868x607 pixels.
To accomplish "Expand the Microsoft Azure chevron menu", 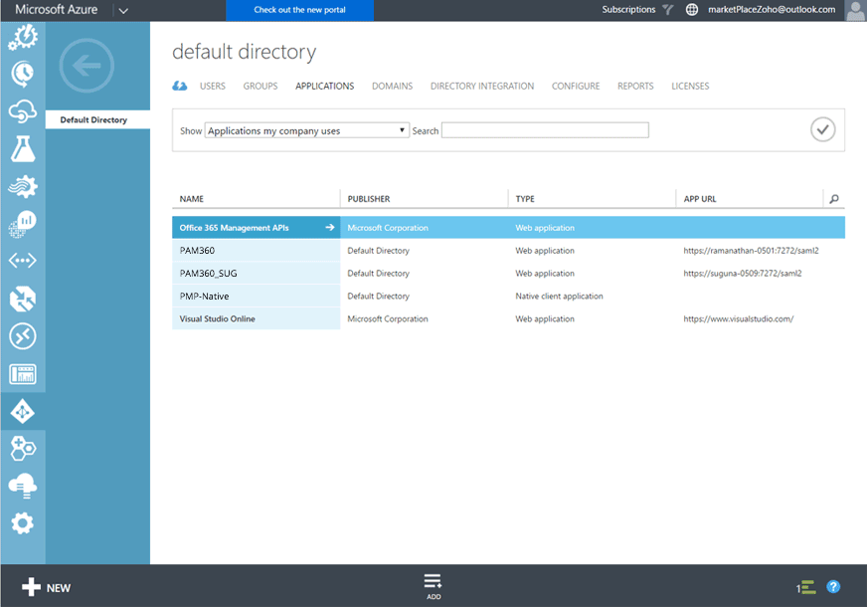I will click(123, 10).
